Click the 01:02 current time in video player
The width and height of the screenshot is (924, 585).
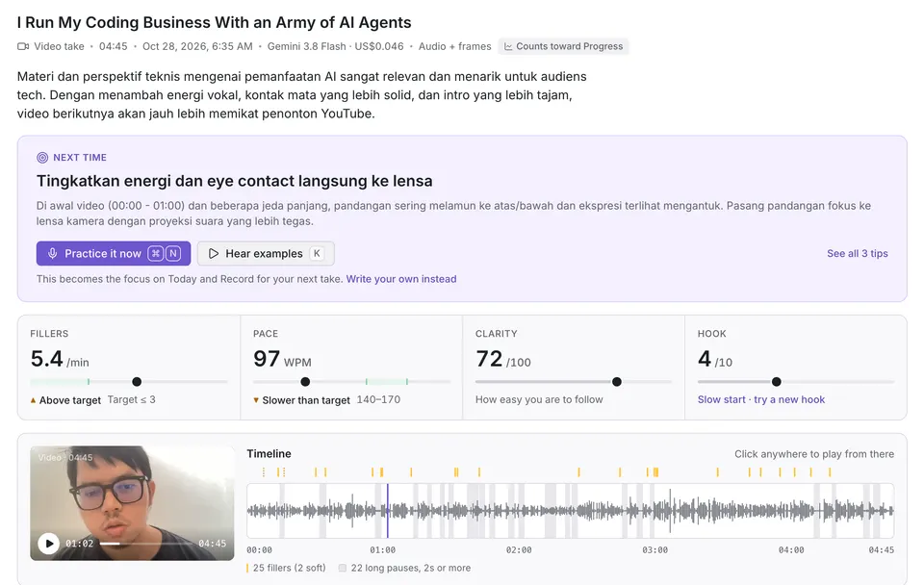(79, 544)
